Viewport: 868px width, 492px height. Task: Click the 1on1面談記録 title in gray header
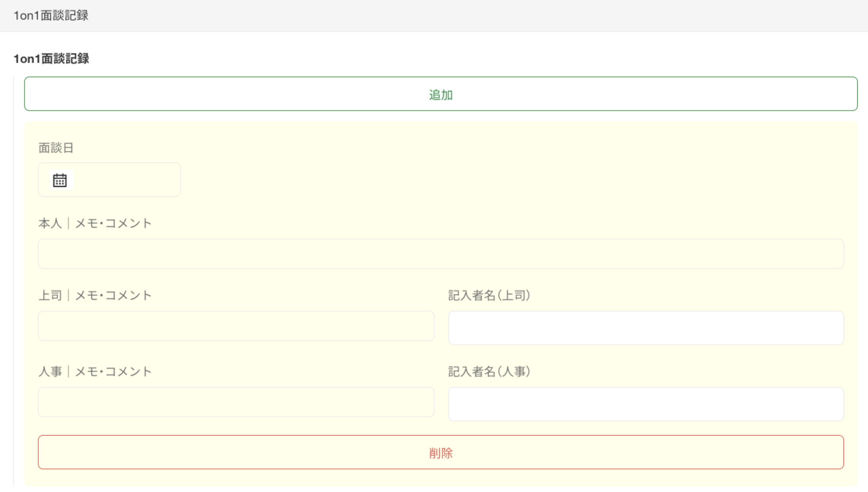pyautogui.click(x=51, y=16)
